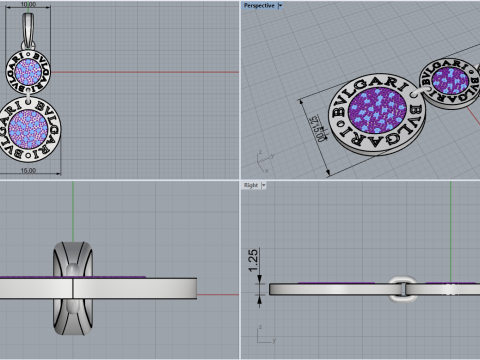Click the Perspective viewport title
480x360 pixels.
pyautogui.click(x=259, y=6)
